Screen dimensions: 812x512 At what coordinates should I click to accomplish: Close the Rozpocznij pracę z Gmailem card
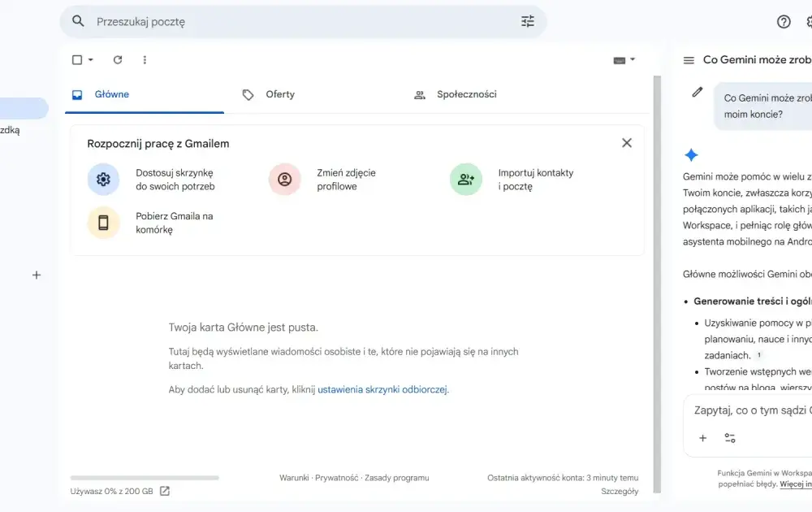pos(627,142)
